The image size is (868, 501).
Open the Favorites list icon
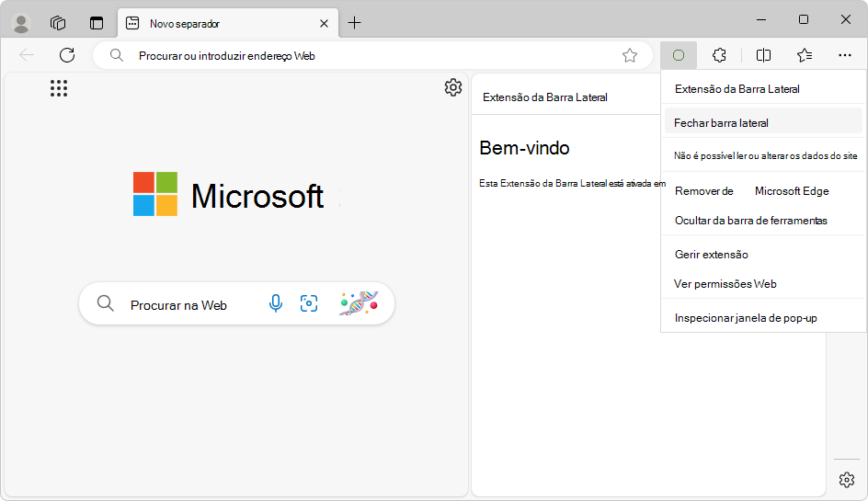(x=805, y=55)
